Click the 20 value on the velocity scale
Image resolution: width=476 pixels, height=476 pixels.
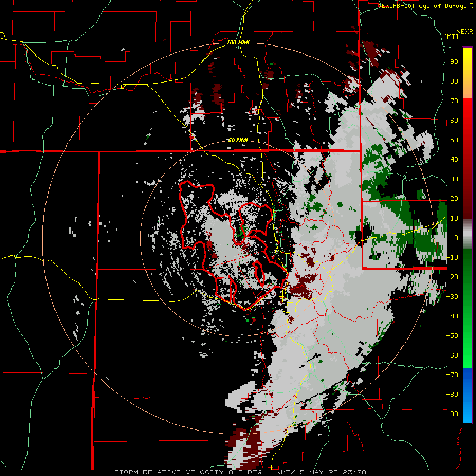(x=454, y=198)
